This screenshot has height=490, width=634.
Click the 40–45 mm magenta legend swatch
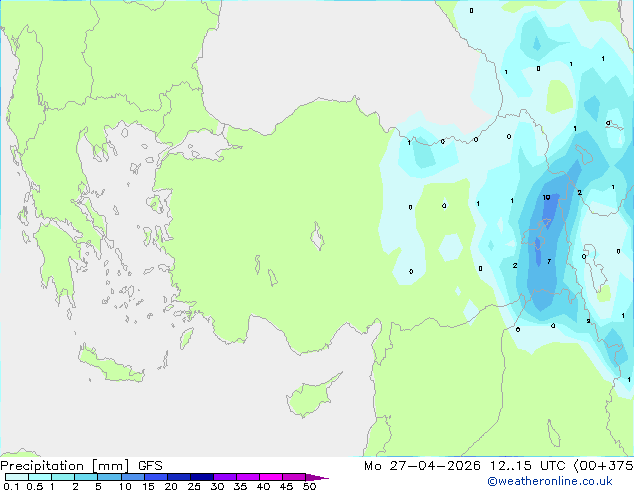point(271,477)
